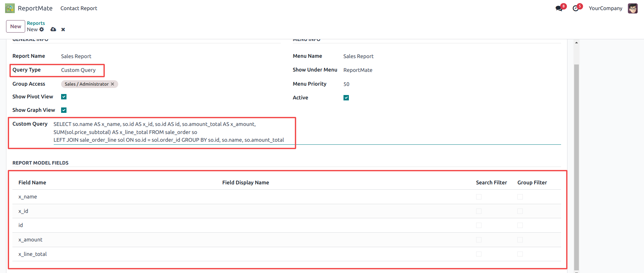Screen dimensions: 644x273
Task: Open the chat messages icon
Action: [x=559, y=8]
